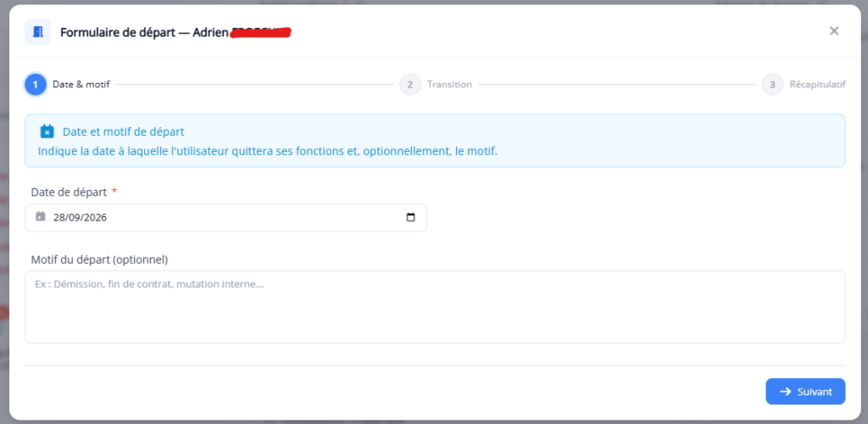Go to step 2 Transition
The height and width of the screenshot is (424, 868).
[436, 85]
